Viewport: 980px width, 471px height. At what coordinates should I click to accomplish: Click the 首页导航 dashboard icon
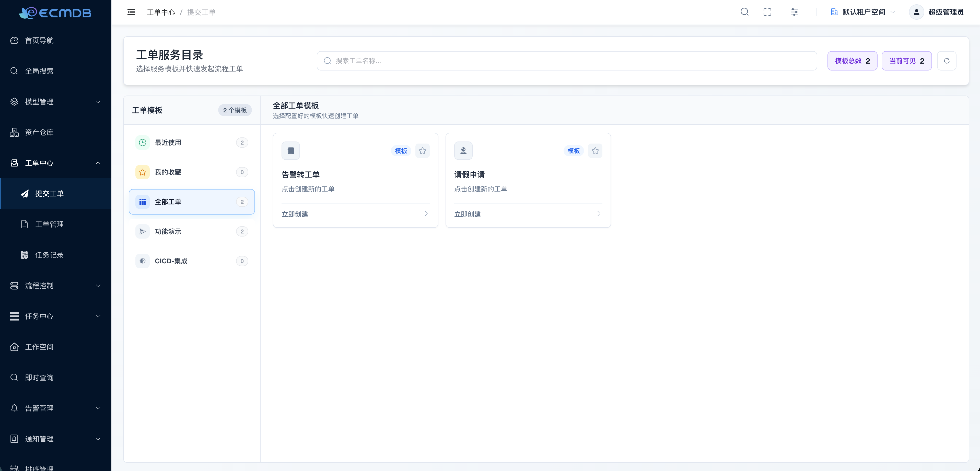click(14, 40)
